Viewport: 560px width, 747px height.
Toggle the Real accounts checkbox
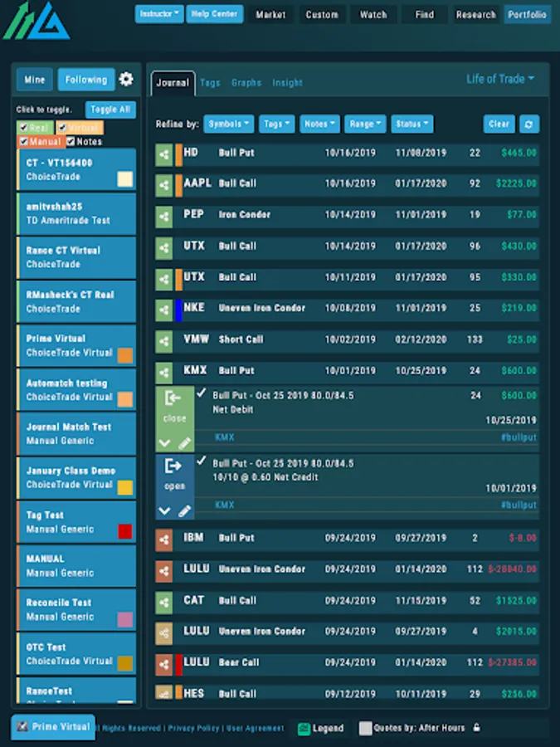[23, 128]
